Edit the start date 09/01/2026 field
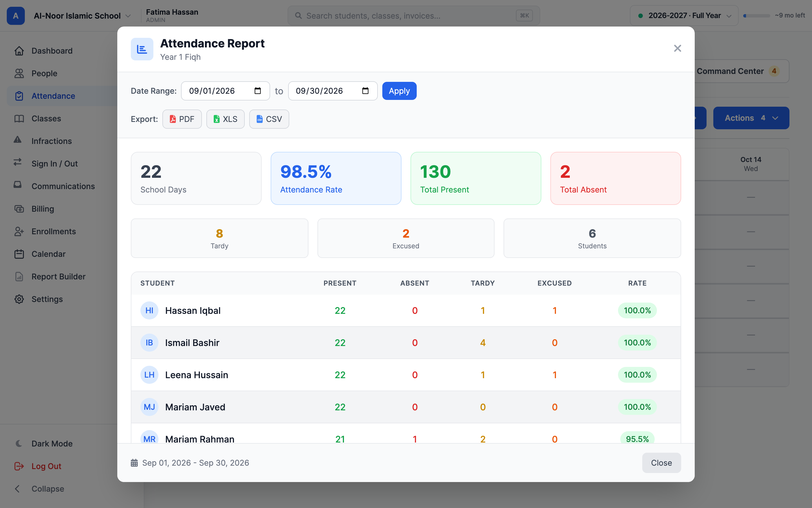 pyautogui.click(x=225, y=91)
